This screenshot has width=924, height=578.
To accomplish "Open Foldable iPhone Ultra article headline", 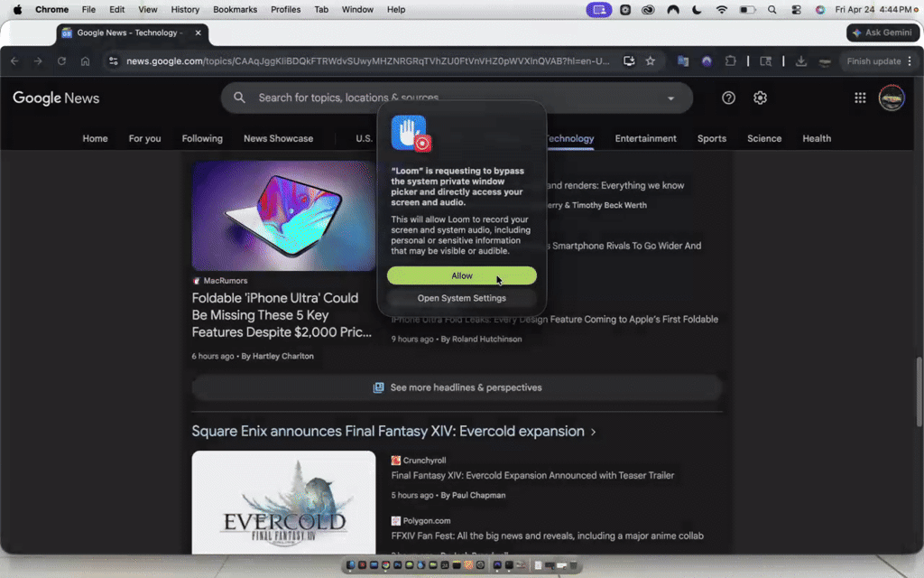I will [282, 315].
